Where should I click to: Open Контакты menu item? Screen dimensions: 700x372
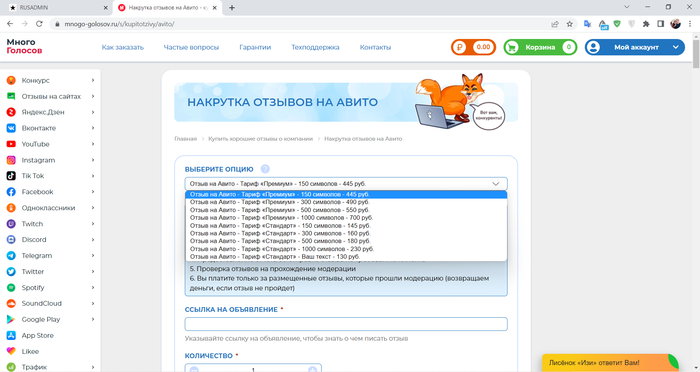[x=375, y=47]
